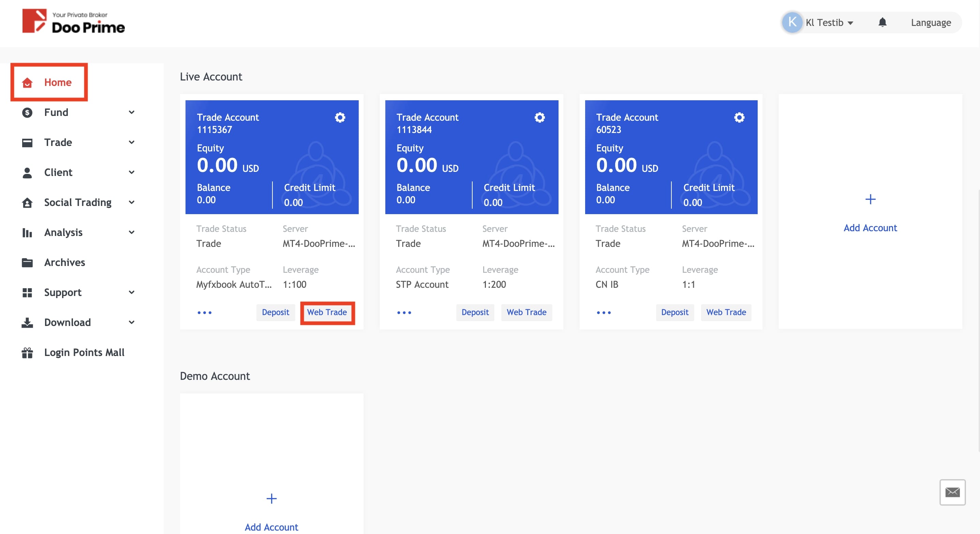This screenshot has width=980, height=534.
Task: Open more options for account 1115367
Action: click(x=204, y=313)
